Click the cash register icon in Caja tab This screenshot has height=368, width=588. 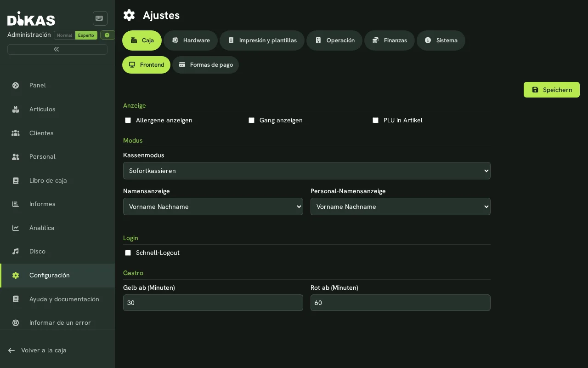[134, 40]
